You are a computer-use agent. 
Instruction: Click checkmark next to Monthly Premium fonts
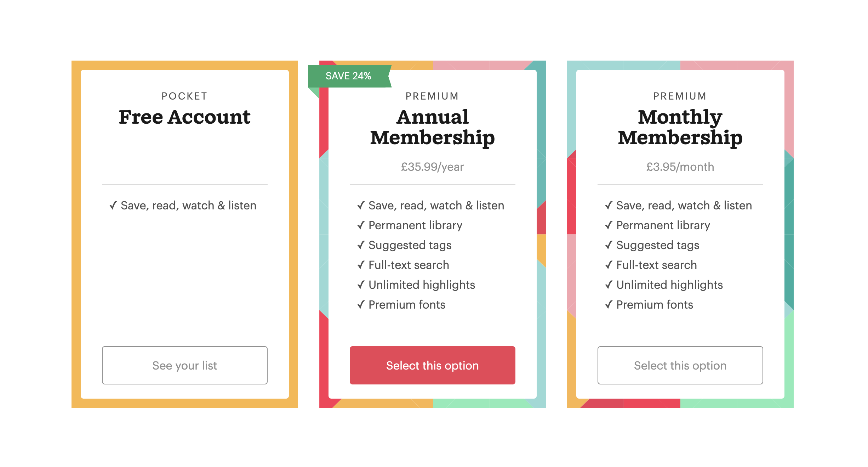(x=609, y=305)
